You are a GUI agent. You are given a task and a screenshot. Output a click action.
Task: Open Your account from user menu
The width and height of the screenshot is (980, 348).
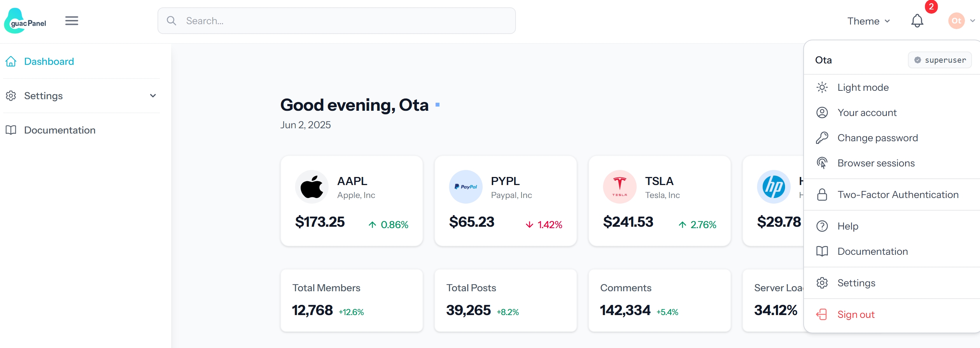(892, 113)
